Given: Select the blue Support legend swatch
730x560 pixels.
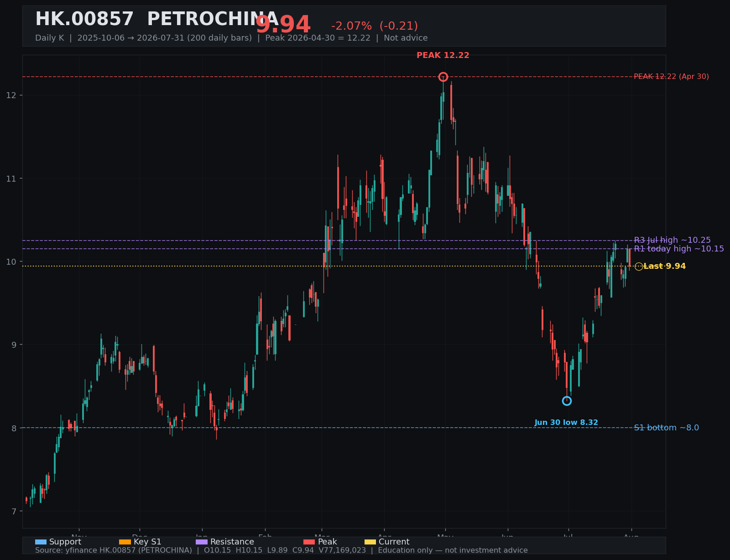Looking at the screenshot, I should (x=41, y=542).
